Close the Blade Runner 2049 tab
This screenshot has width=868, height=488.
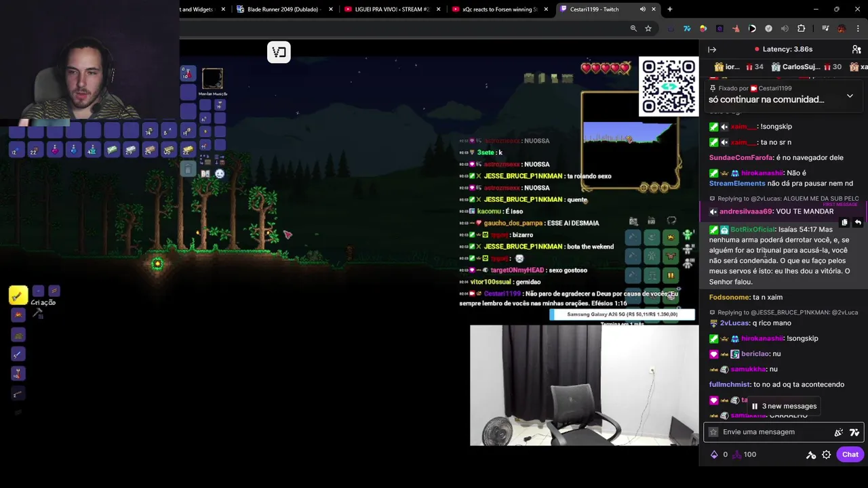coord(331,9)
